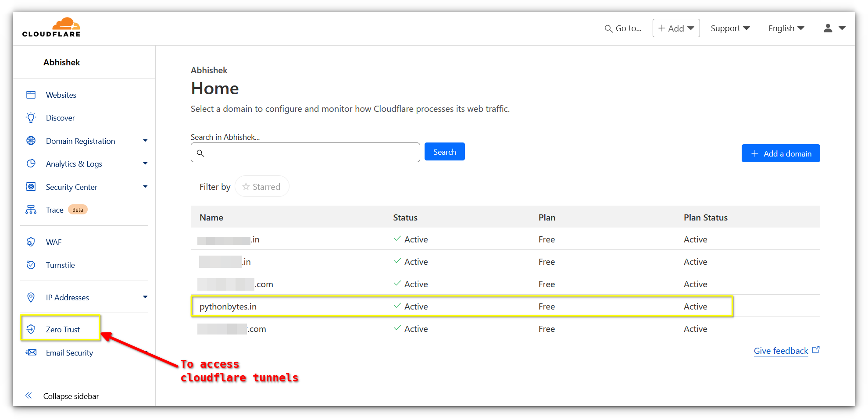Open the Support menu

[730, 28]
